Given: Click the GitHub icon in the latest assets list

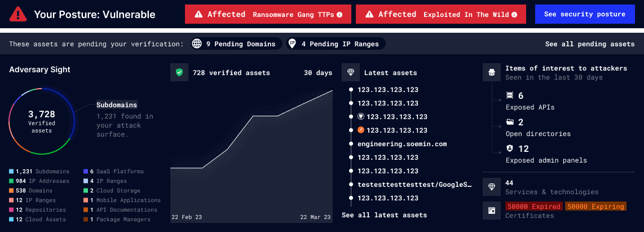Looking at the screenshot, I should point(361,116).
